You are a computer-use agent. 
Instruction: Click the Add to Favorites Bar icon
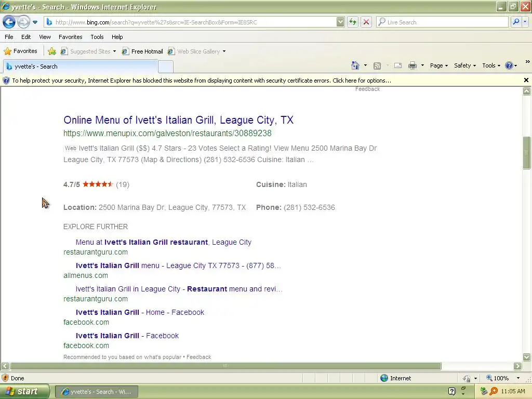tap(52, 51)
